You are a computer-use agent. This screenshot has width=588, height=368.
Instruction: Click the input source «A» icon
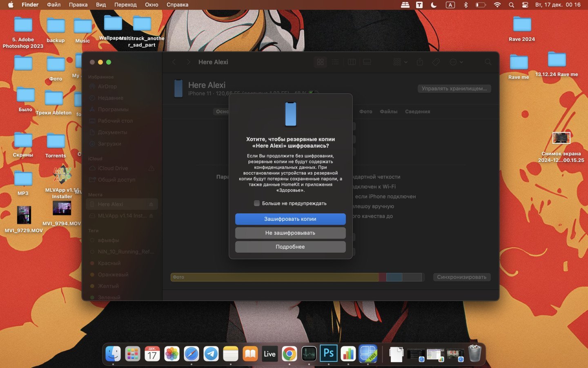pyautogui.click(x=450, y=5)
